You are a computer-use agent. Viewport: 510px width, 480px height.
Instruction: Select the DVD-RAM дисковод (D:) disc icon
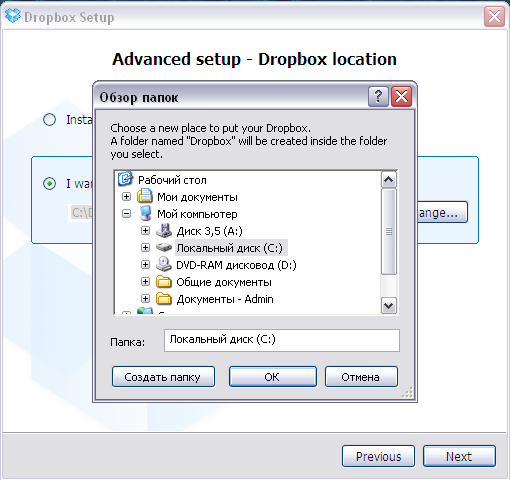pos(164,264)
